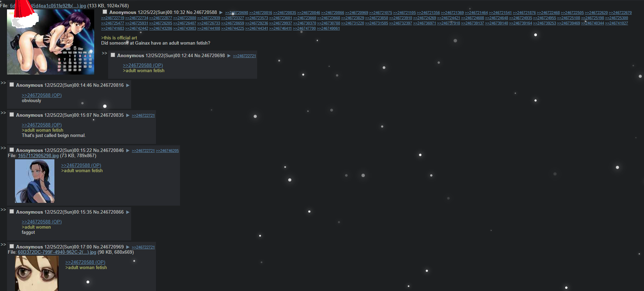Open OP backlink >>246741027
This screenshot has height=291, width=644.
tap(616, 23)
